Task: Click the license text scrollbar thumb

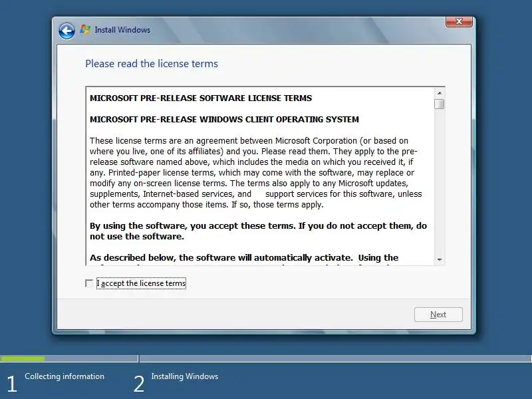Action: 440,104
